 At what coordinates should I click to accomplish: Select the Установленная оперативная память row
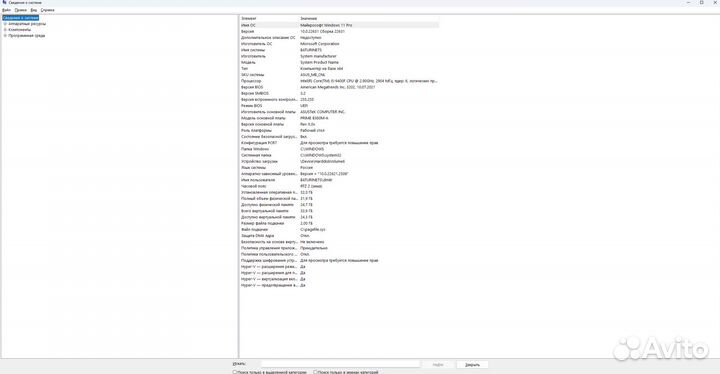click(x=339, y=192)
